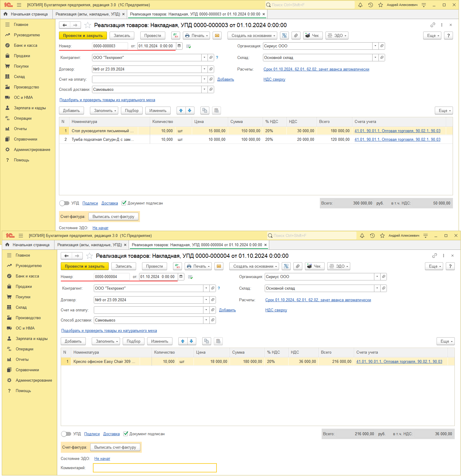The width and height of the screenshot is (461, 476).
Task: Open Администрирование in bottom window sidebar
Action: point(34,380)
